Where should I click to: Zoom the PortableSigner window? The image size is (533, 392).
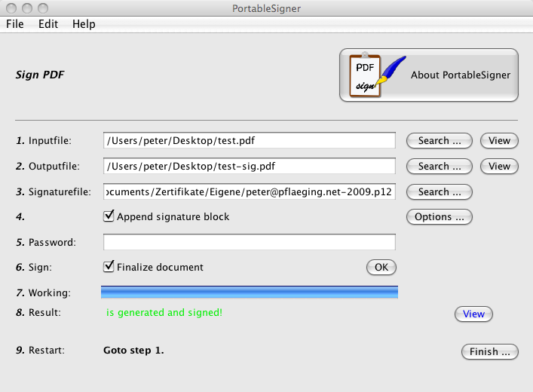click(43, 8)
